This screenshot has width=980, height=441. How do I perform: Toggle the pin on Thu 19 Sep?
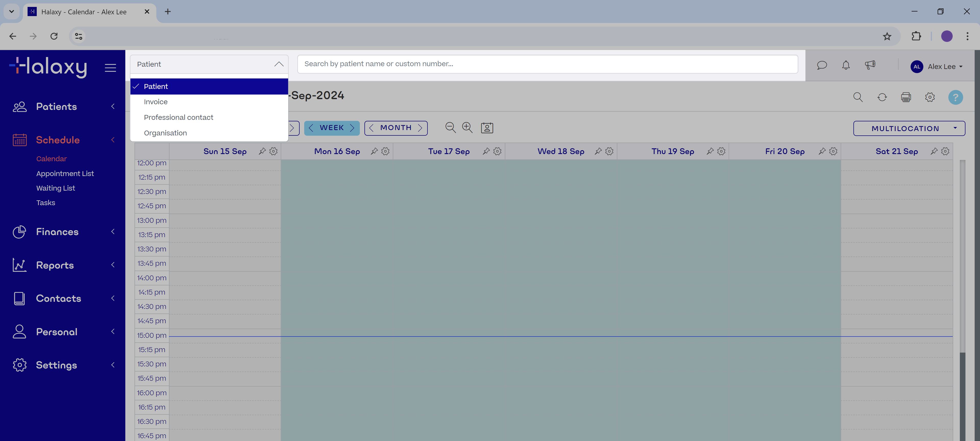tap(710, 152)
